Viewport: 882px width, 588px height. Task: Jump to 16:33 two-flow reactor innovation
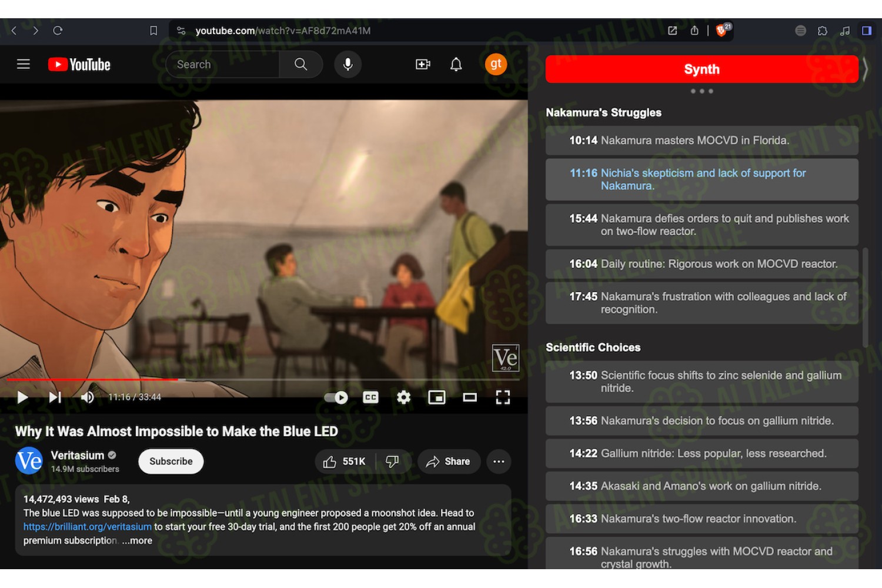(702, 519)
